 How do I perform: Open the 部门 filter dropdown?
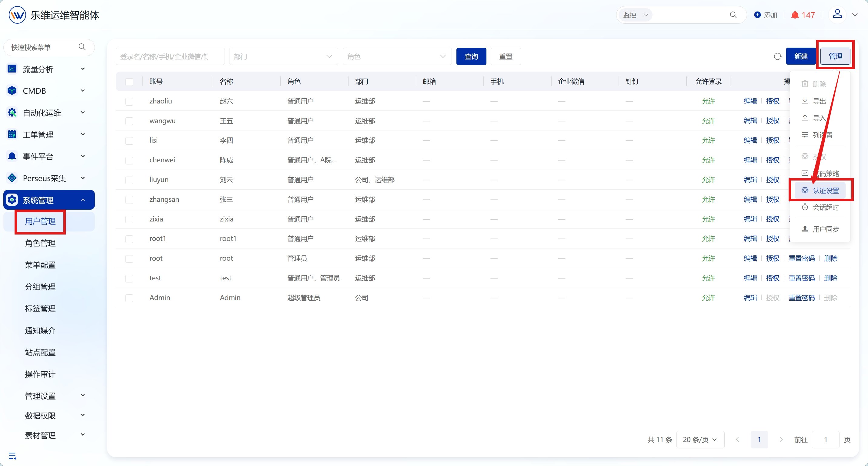283,56
